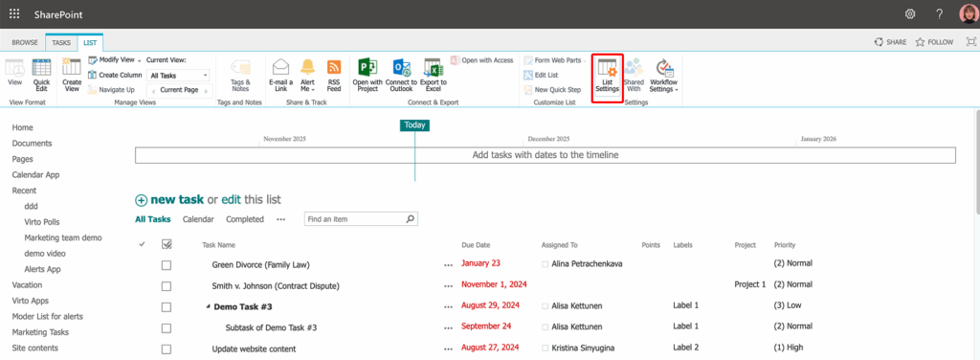Click presence box beside Kristina Sinyugina
Image resolution: width=980 pixels, height=360 pixels.
pos(545,348)
